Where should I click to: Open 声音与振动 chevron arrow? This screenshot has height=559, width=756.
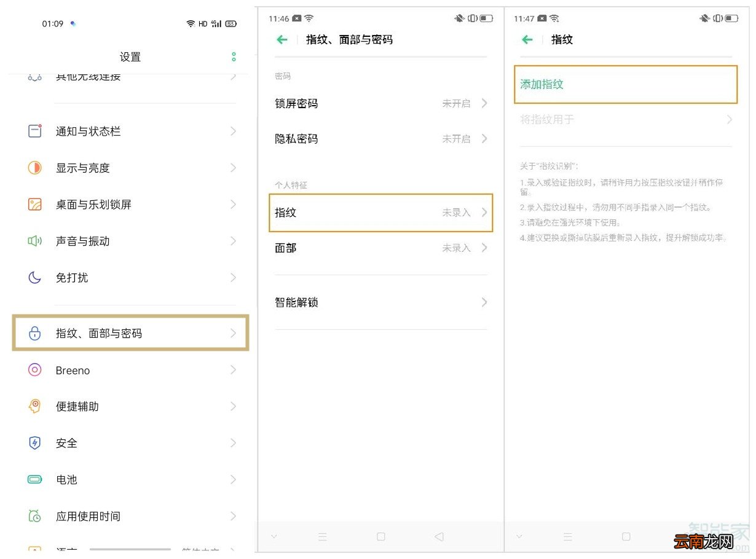coord(233,241)
